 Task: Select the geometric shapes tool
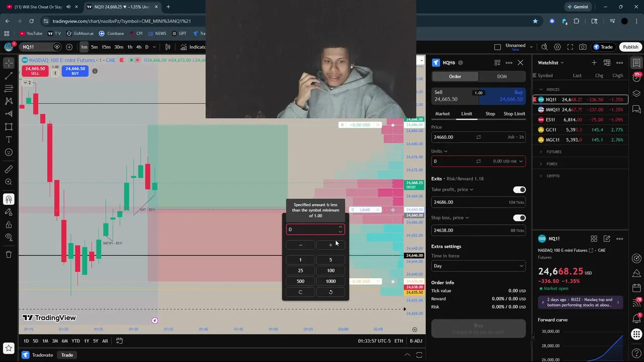[9, 126]
